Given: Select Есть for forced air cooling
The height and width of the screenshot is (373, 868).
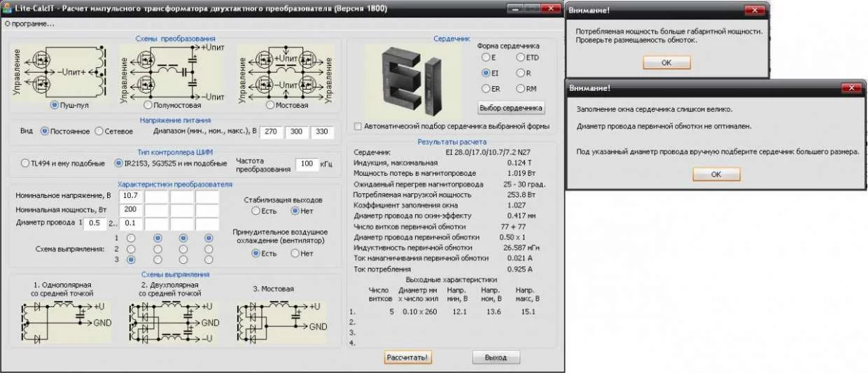Looking at the screenshot, I should (x=256, y=253).
